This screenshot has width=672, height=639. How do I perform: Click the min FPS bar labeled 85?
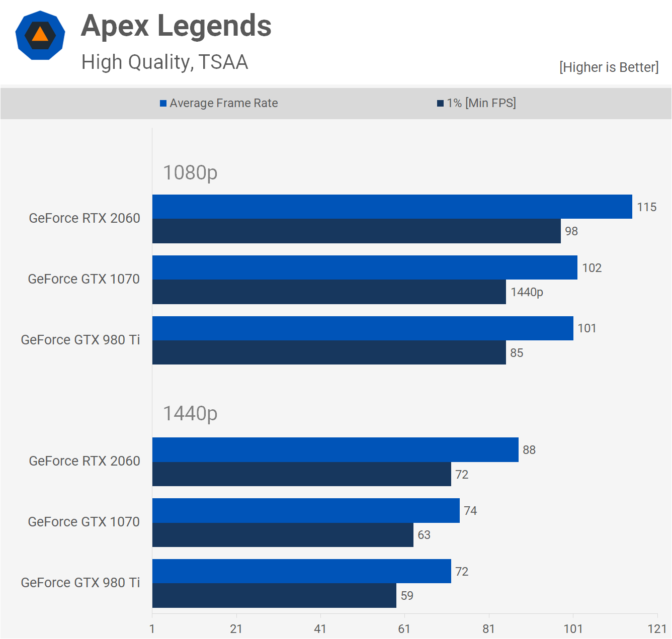point(329,352)
